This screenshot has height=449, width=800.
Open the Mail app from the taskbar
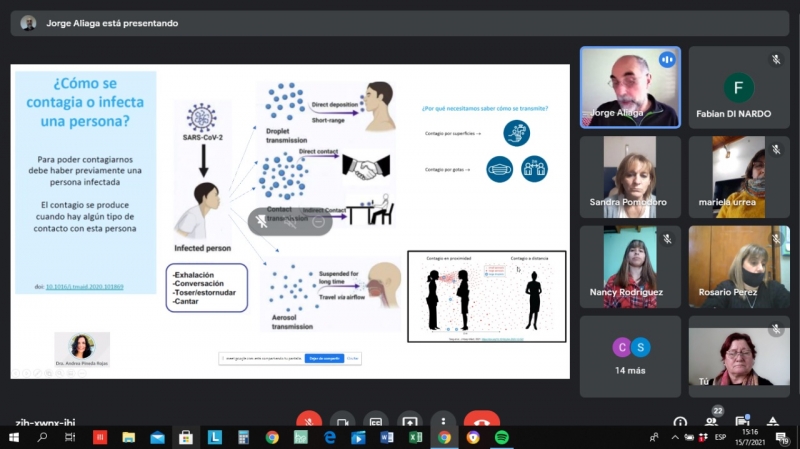coord(157,437)
